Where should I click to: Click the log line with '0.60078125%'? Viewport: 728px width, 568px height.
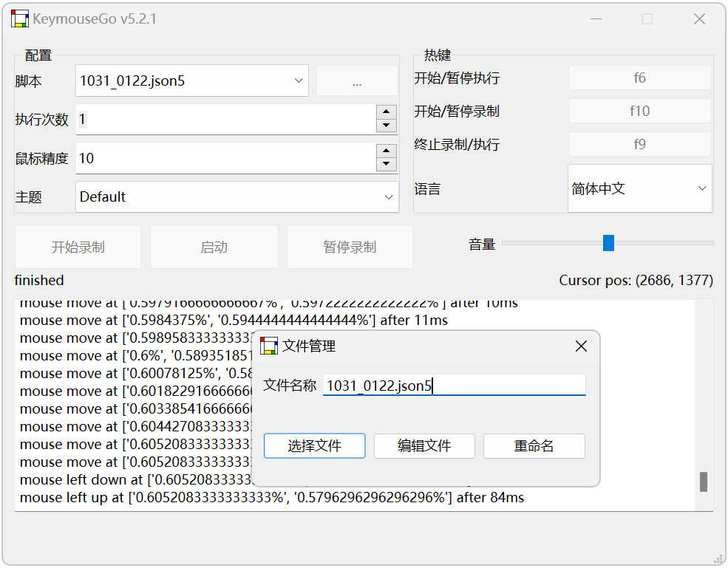[136, 374]
